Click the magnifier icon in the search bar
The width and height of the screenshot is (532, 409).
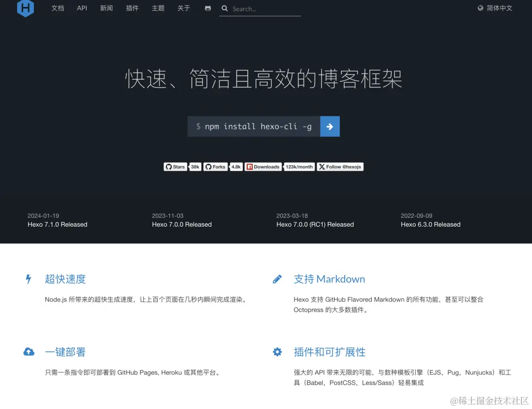coord(225,8)
